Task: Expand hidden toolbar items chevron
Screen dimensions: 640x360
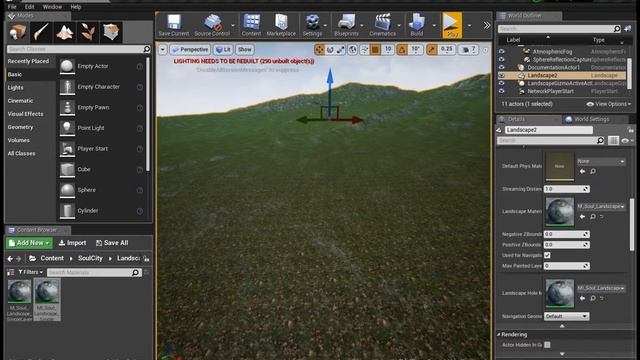Action: [x=487, y=25]
